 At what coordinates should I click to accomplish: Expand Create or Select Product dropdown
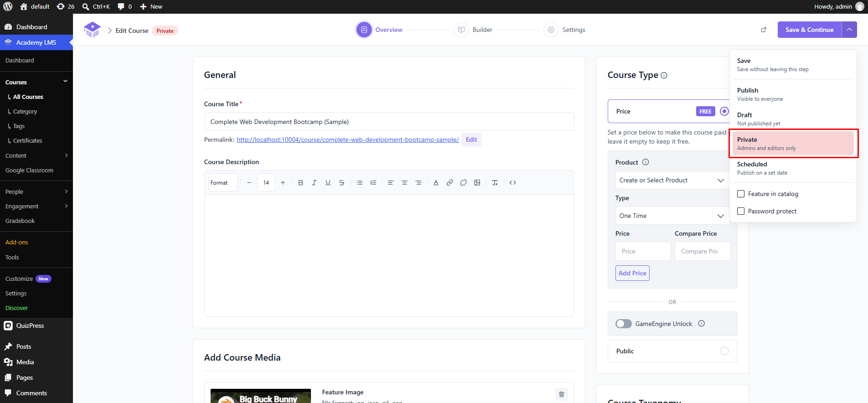tap(672, 180)
